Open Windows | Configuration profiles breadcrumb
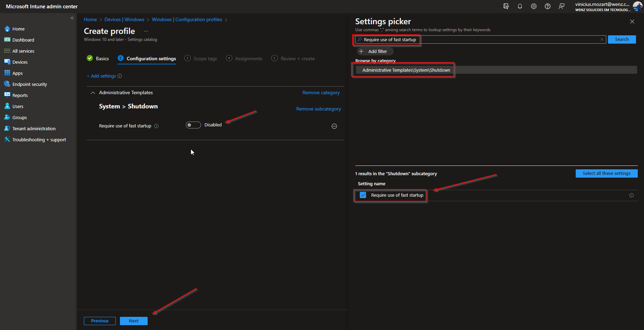The image size is (644, 330). (x=187, y=19)
